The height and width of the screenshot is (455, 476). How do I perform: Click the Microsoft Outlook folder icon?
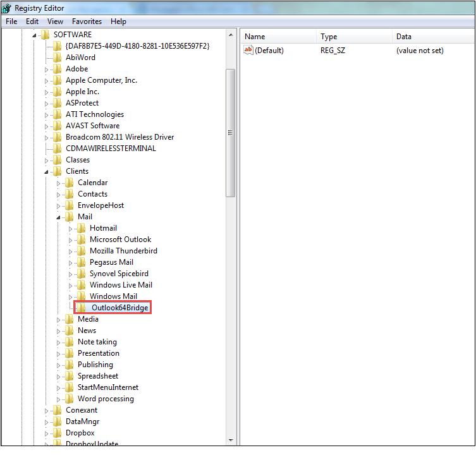click(x=81, y=240)
